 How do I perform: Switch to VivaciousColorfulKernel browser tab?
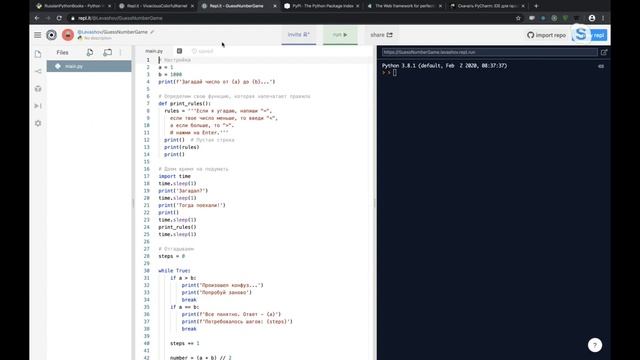point(157,6)
